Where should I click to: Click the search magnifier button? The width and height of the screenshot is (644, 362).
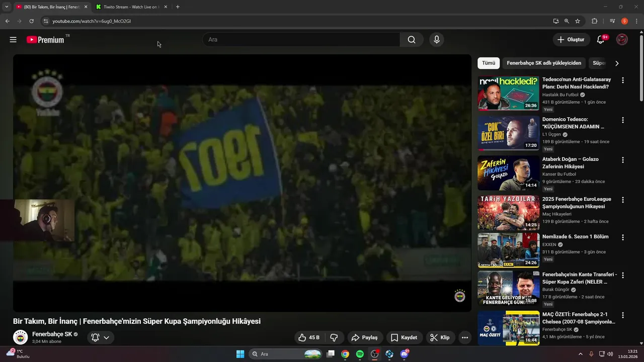point(412,40)
